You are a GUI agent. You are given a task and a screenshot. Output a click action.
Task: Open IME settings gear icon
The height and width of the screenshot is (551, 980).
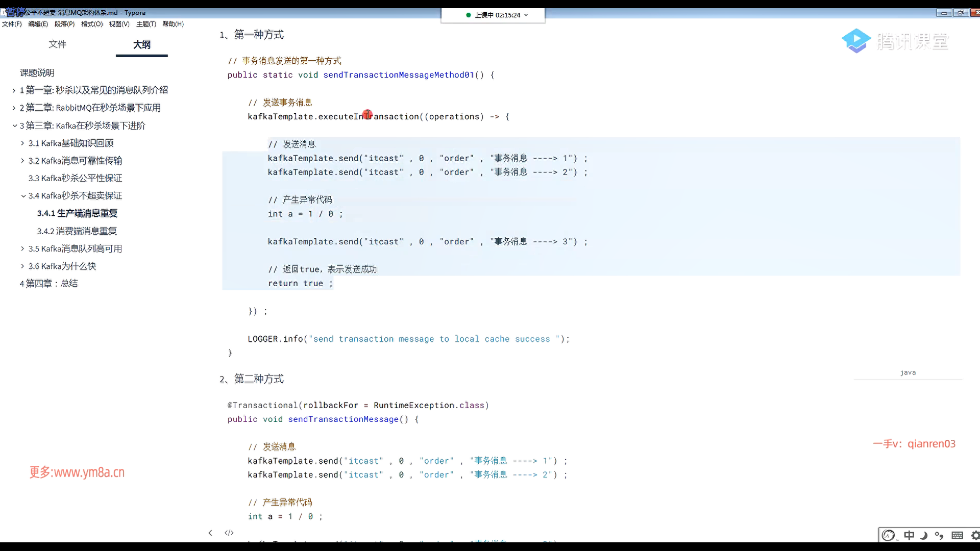(975, 535)
